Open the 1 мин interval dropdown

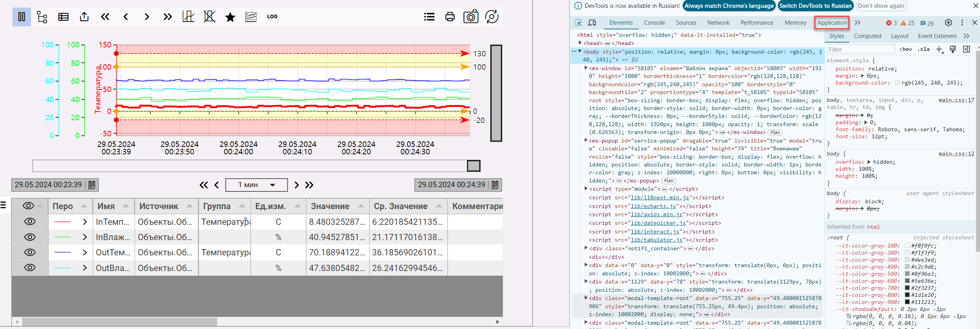[256, 185]
